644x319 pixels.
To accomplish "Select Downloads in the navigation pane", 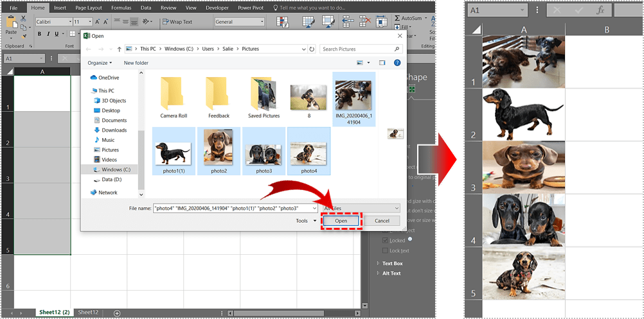I will pyautogui.click(x=114, y=130).
